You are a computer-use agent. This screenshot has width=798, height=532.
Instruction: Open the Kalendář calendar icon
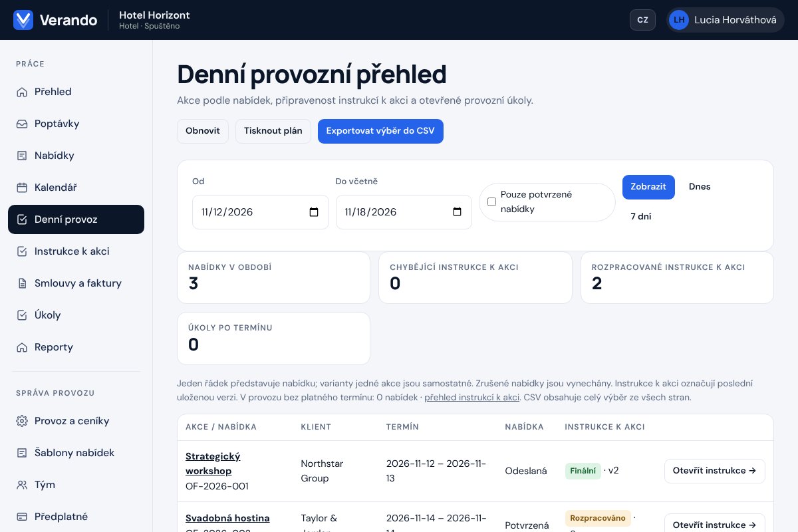coord(22,188)
